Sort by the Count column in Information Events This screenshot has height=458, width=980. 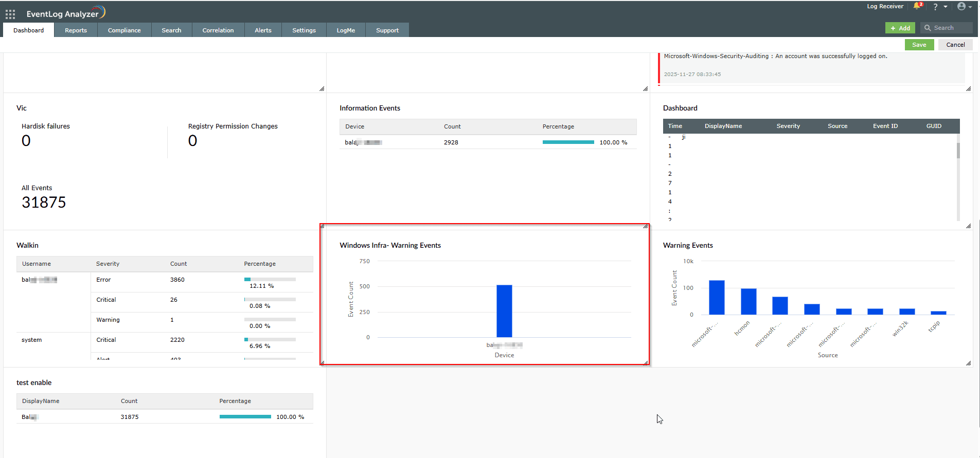click(x=452, y=126)
